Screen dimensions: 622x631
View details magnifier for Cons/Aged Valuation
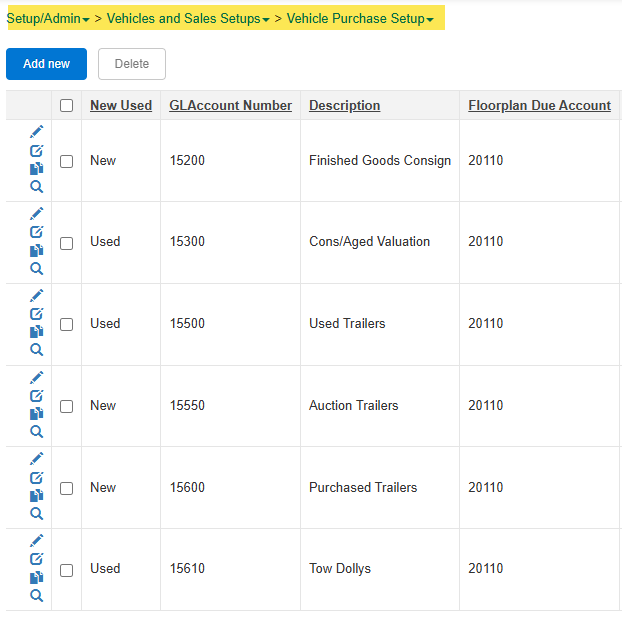point(37,268)
